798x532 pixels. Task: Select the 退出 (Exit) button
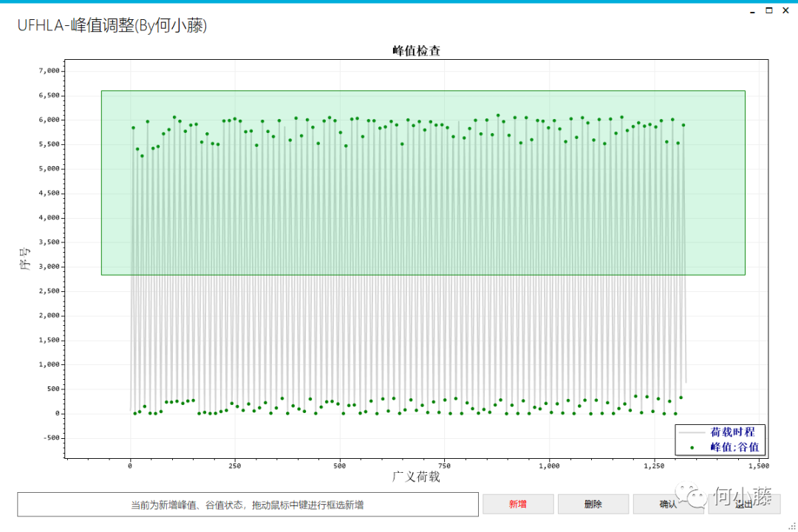click(743, 504)
